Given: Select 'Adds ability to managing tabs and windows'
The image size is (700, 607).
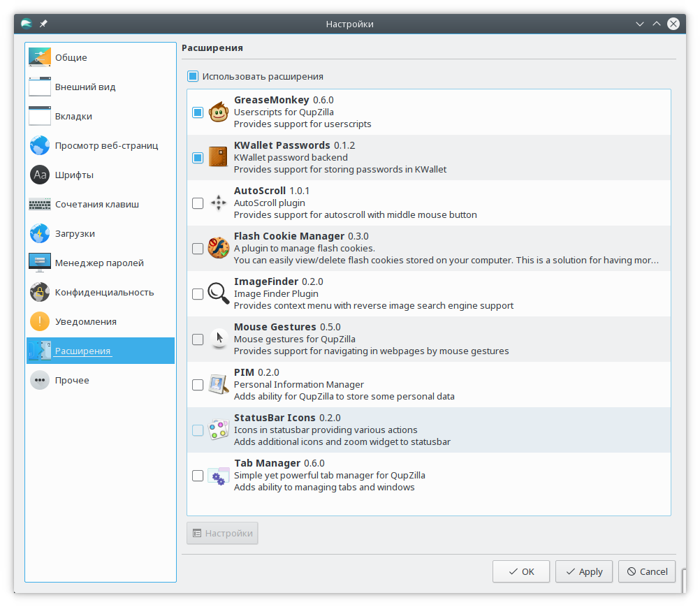Looking at the screenshot, I should tap(324, 488).
